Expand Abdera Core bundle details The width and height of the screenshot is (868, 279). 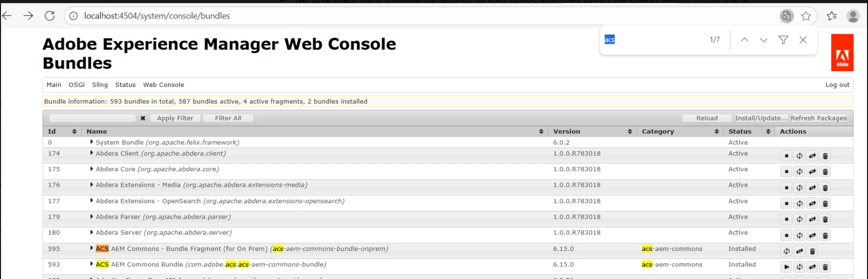pos(92,169)
